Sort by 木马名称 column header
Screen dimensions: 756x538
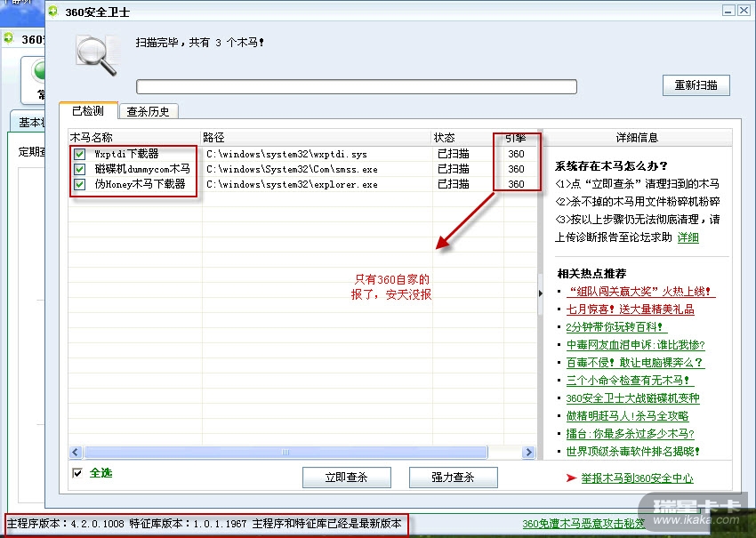tap(134, 138)
